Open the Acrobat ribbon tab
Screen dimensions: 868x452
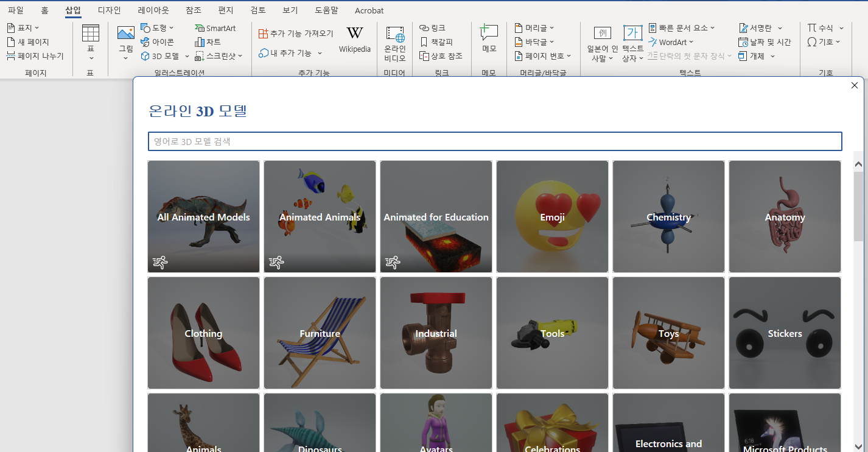coord(369,10)
